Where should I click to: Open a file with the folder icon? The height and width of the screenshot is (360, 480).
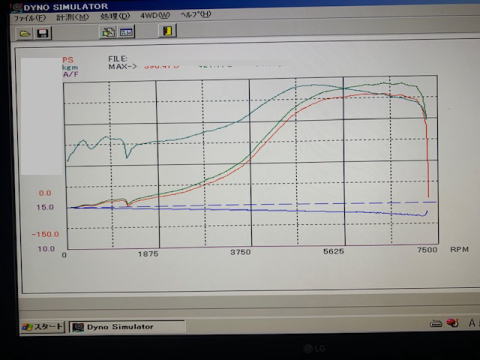(x=25, y=33)
